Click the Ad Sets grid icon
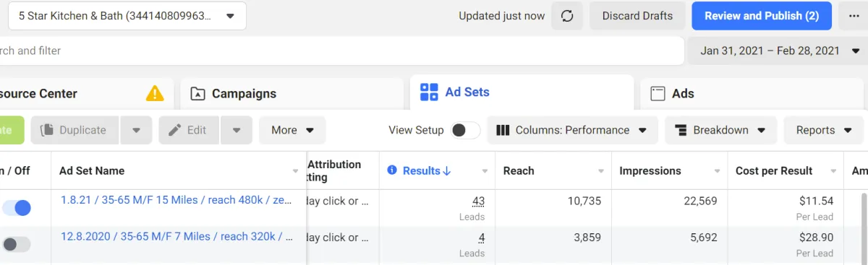 (429, 92)
